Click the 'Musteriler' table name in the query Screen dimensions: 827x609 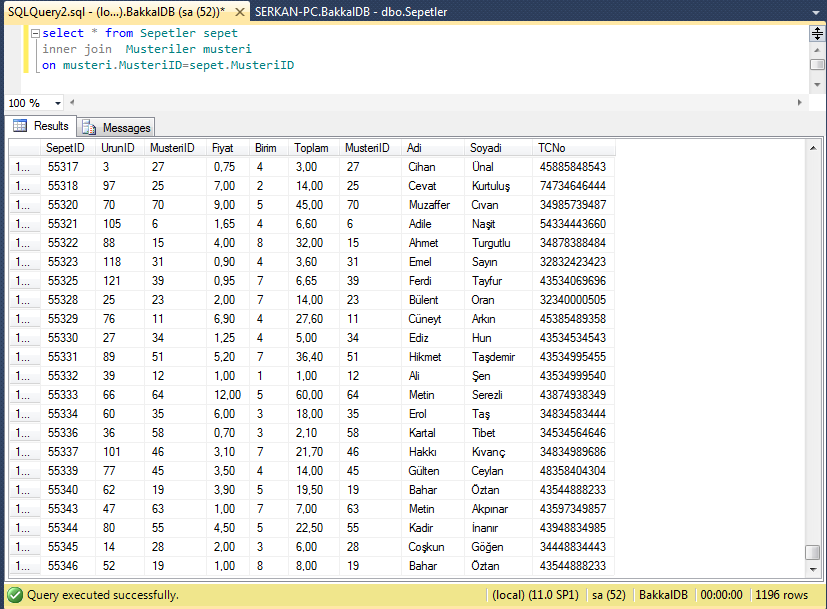click(160, 49)
